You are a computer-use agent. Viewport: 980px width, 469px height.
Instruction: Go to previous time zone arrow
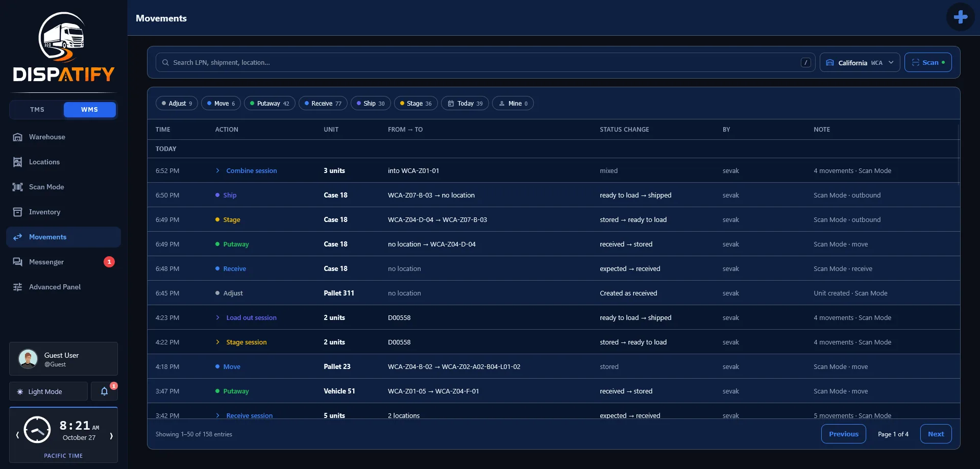click(17, 435)
